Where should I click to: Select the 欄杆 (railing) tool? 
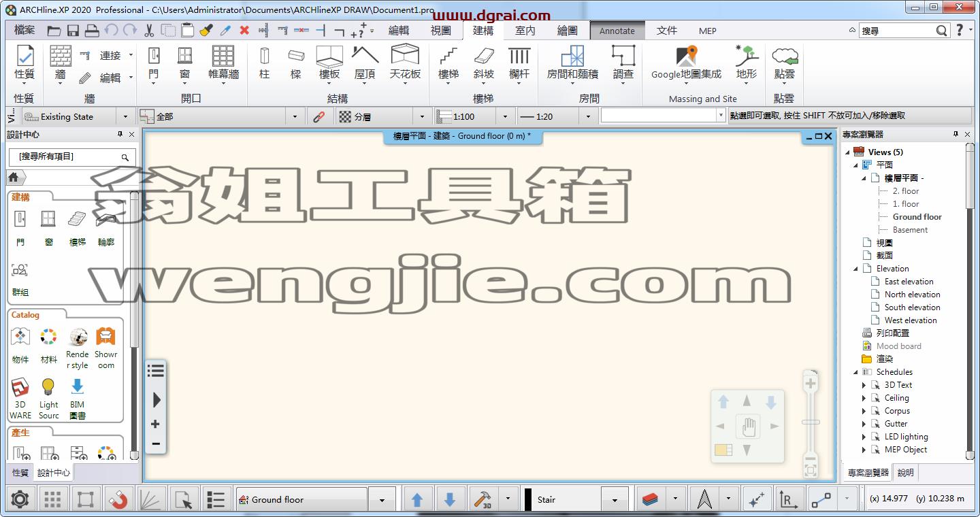click(x=519, y=63)
